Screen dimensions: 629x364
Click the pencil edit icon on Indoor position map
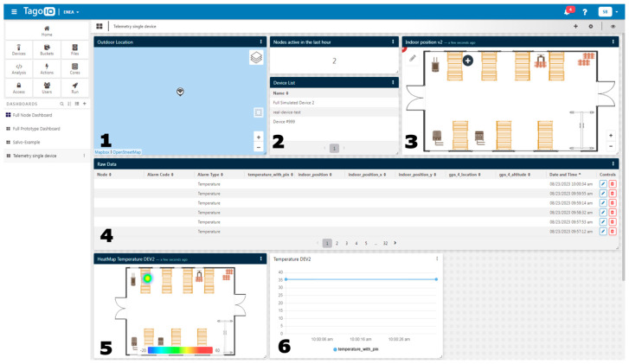click(413, 59)
